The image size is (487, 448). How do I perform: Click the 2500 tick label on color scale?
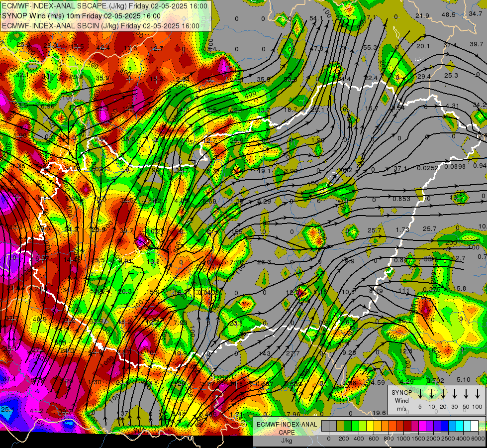pos(448,439)
